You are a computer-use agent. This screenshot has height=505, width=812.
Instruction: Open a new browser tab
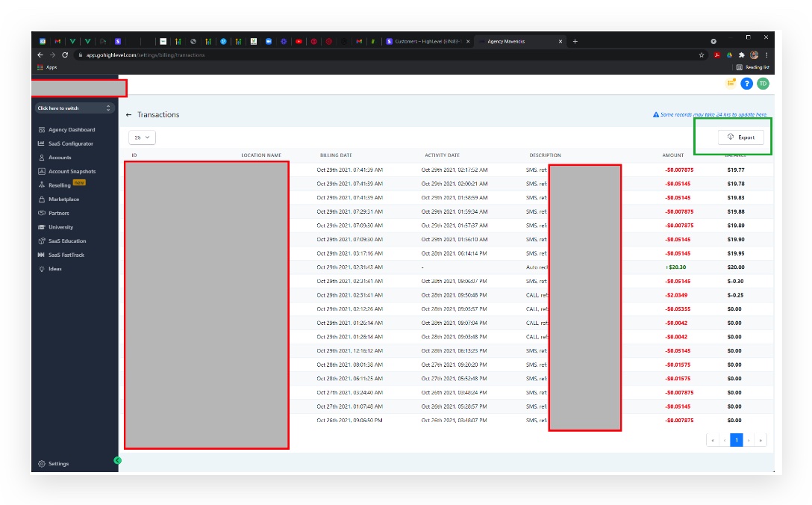[x=575, y=42]
